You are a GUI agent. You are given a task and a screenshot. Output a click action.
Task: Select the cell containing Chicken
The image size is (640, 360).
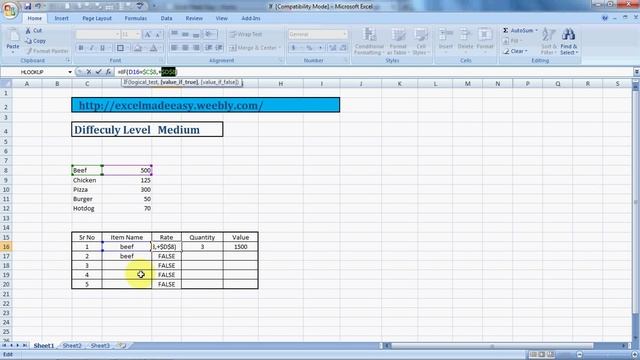87,180
